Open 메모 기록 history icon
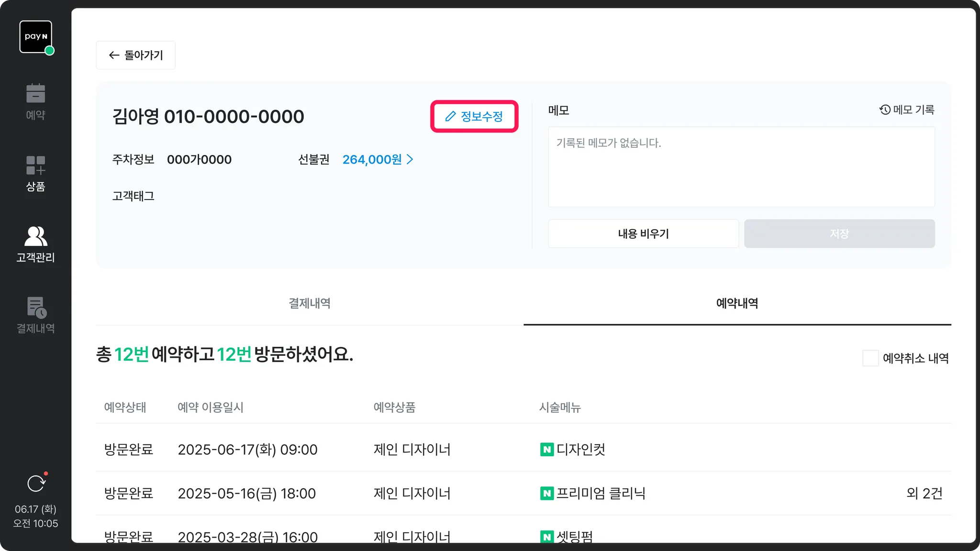The width and height of the screenshot is (980, 551). (885, 110)
